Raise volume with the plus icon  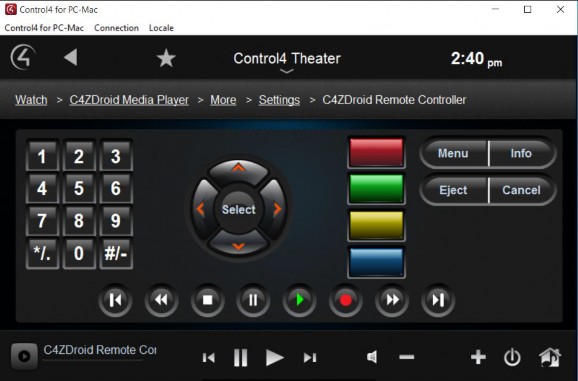pyautogui.click(x=478, y=357)
